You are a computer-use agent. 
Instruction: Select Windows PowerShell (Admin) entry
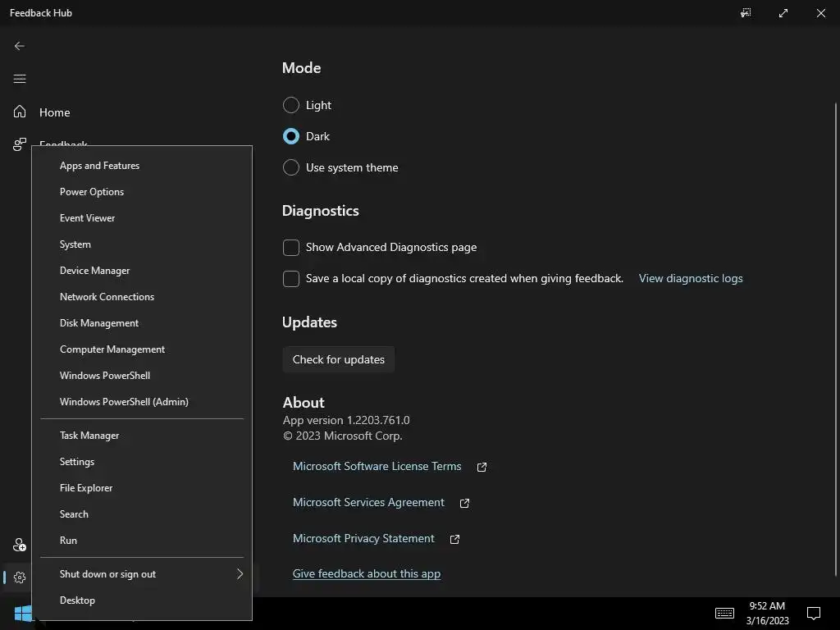tap(124, 402)
